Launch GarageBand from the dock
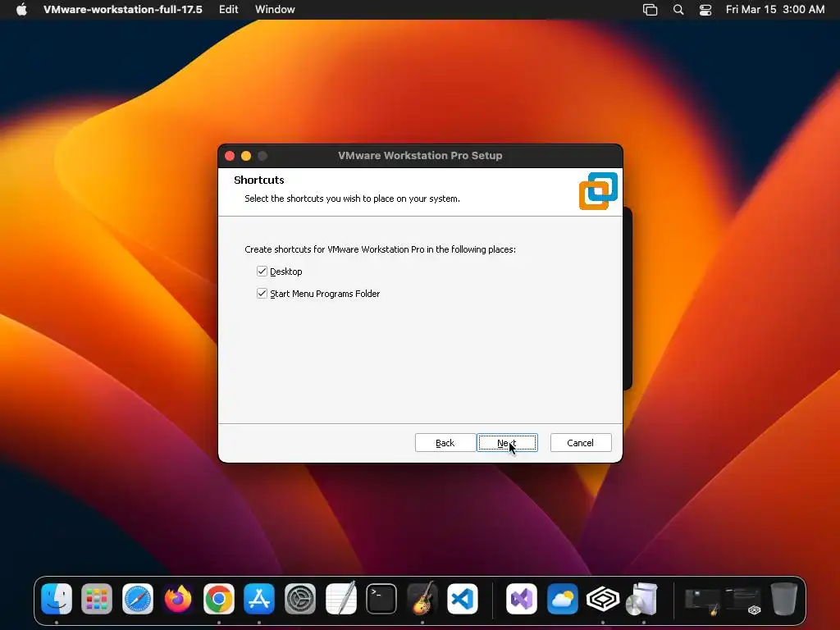 tap(422, 598)
